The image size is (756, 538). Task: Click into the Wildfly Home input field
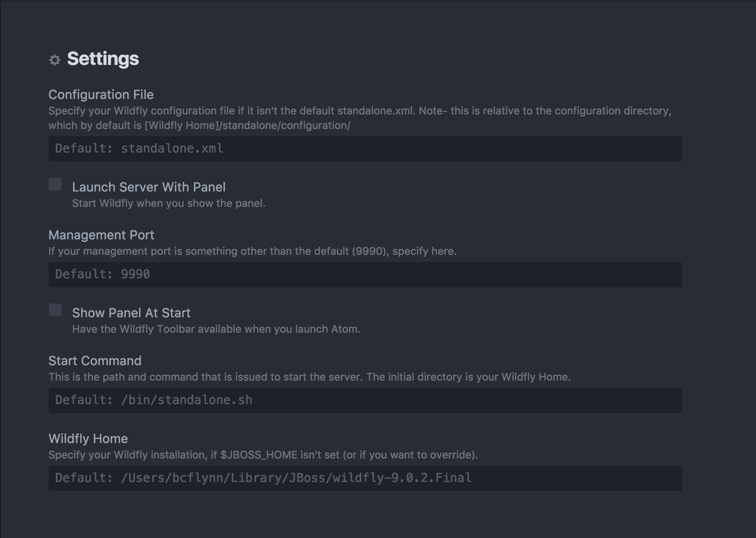(365, 478)
